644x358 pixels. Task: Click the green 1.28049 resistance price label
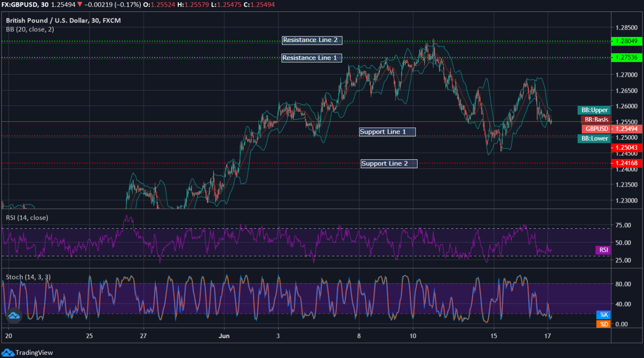(627, 41)
